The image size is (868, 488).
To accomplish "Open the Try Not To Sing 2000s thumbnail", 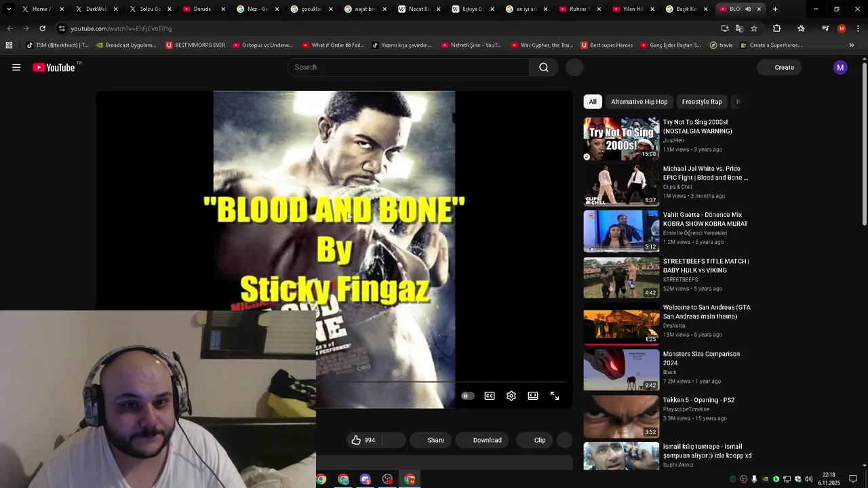I will click(x=621, y=139).
